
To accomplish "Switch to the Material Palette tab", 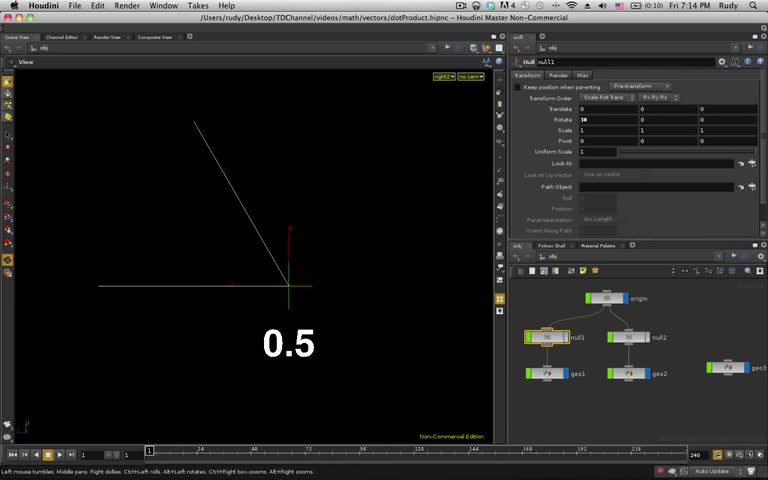I will (x=598, y=245).
